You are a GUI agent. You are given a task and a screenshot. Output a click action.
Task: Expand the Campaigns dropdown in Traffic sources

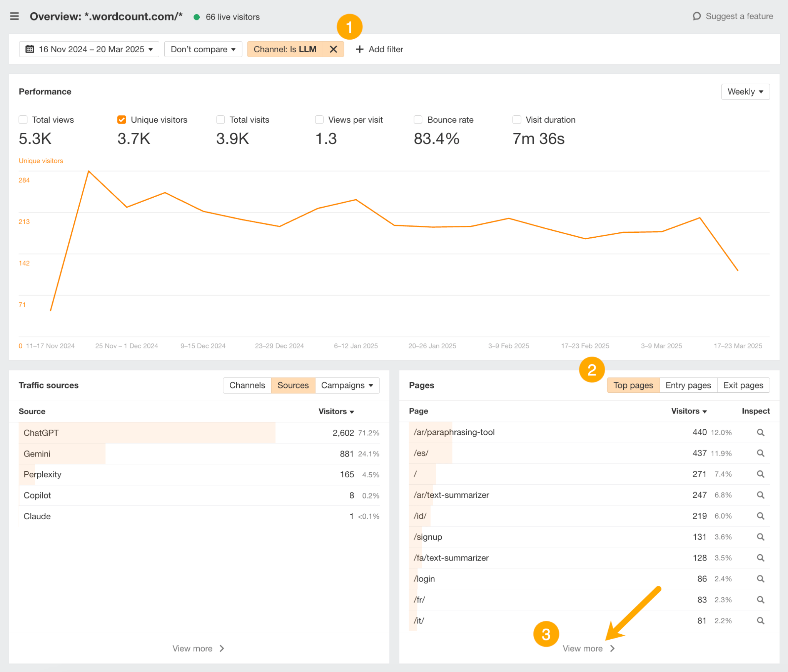pos(347,385)
